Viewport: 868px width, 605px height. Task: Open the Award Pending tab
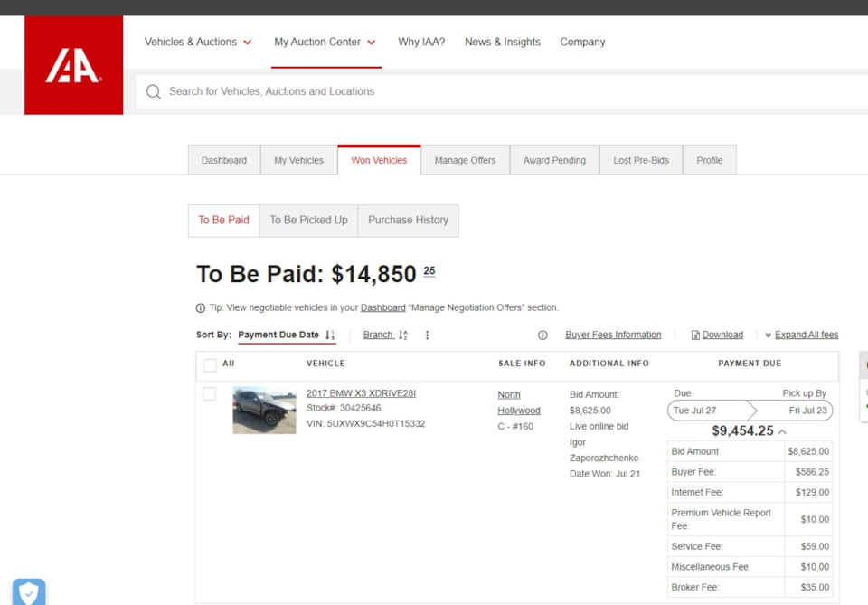coord(554,160)
